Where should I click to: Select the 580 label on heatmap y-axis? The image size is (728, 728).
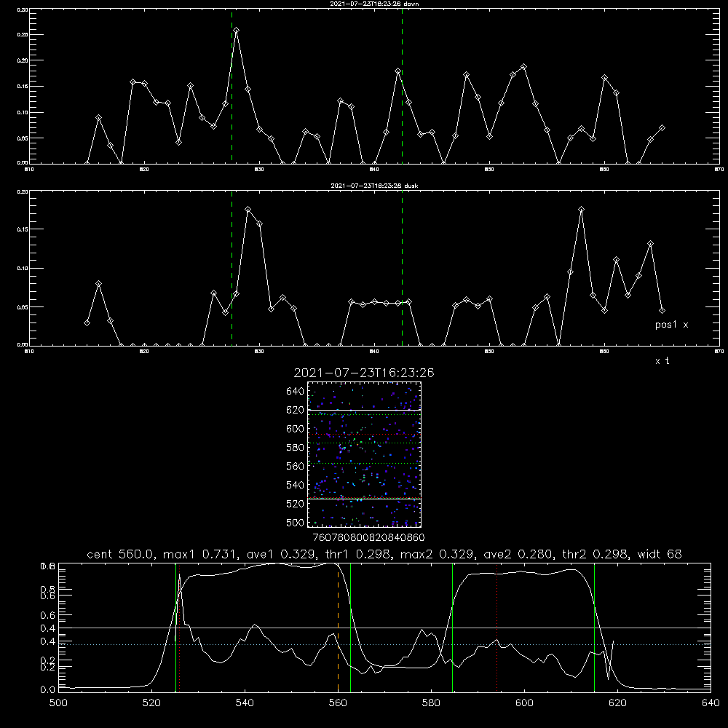pos(295,448)
